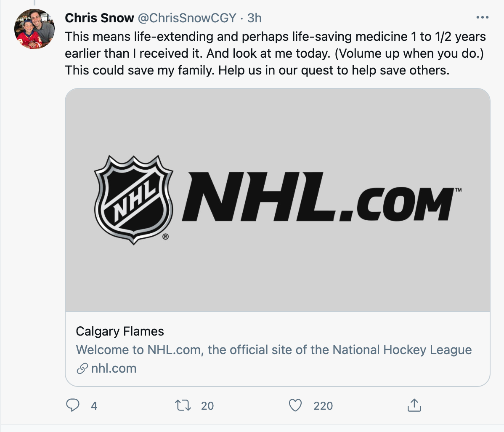Click the retweet count 20
This screenshot has width=504, height=432.
[207, 406]
